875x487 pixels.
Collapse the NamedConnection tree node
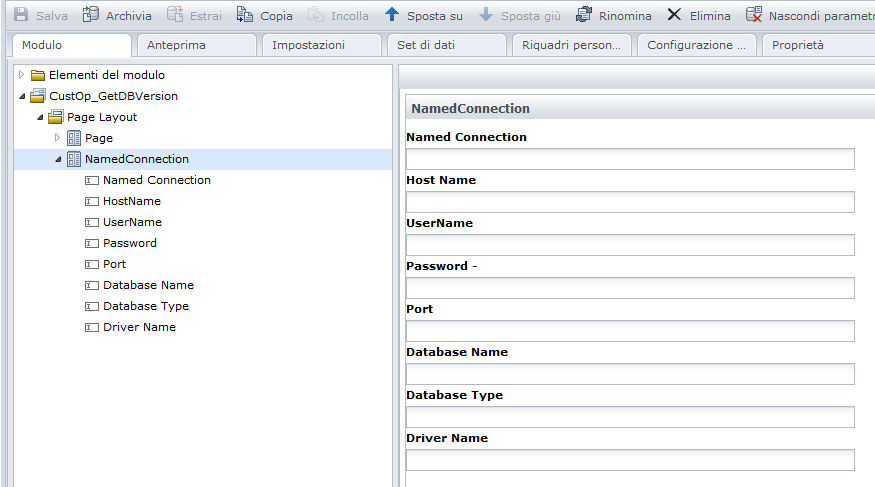[x=58, y=159]
